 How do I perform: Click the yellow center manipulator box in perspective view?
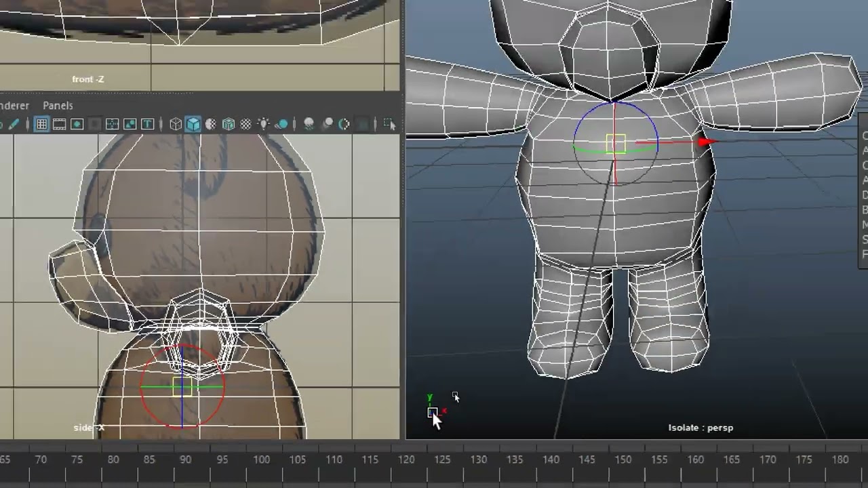point(616,144)
